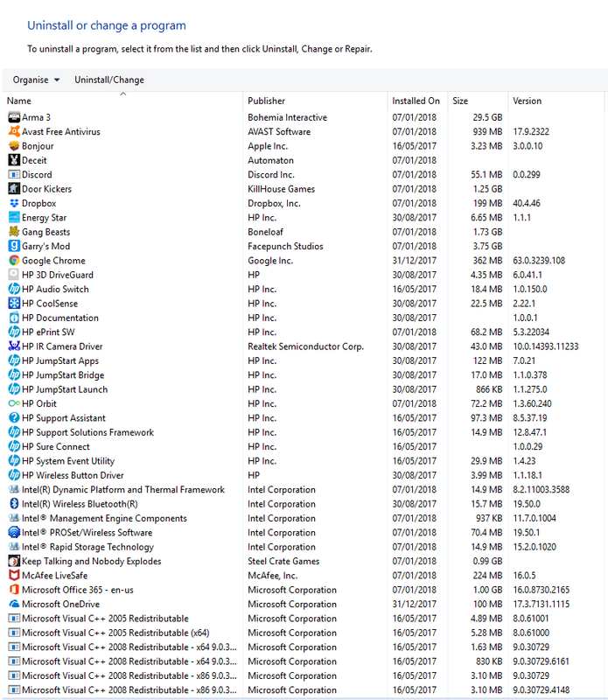Click version 10.0.14393.11233 cell
The image size is (608, 700).
pyautogui.click(x=546, y=346)
